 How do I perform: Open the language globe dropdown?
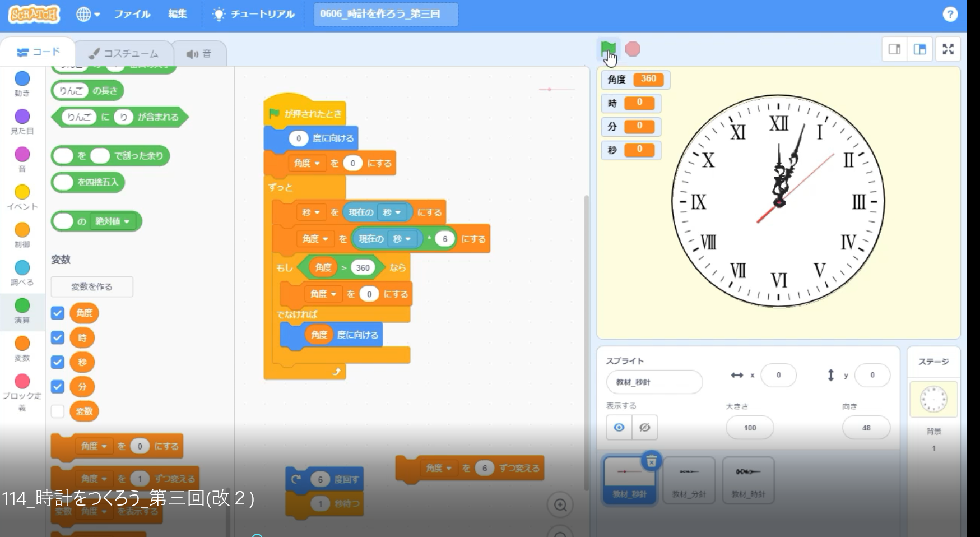point(88,14)
